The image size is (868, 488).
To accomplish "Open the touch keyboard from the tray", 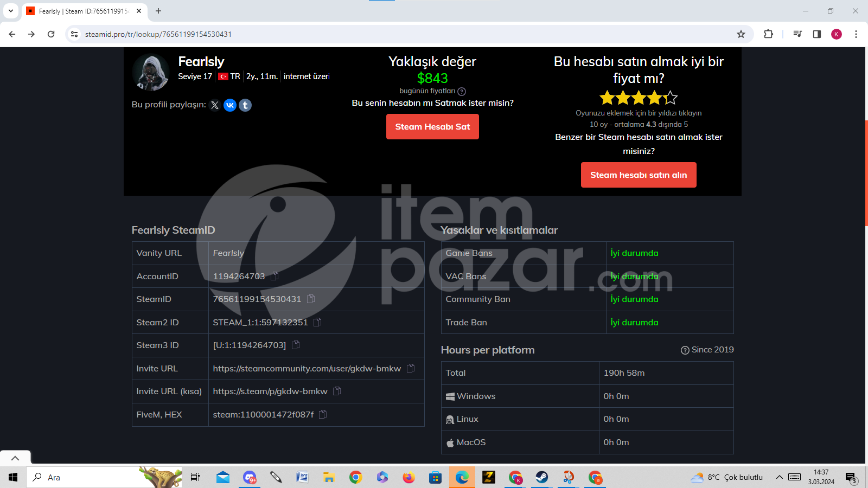I will pyautogui.click(x=795, y=477).
